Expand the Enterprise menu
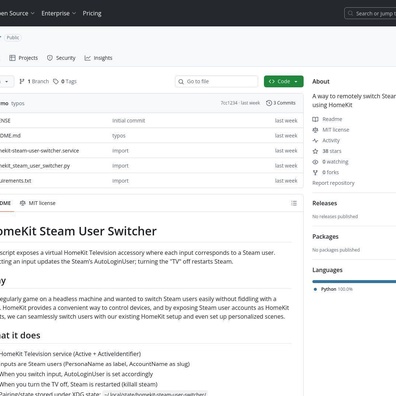This screenshot has height=396, width=396. (59, 13)
